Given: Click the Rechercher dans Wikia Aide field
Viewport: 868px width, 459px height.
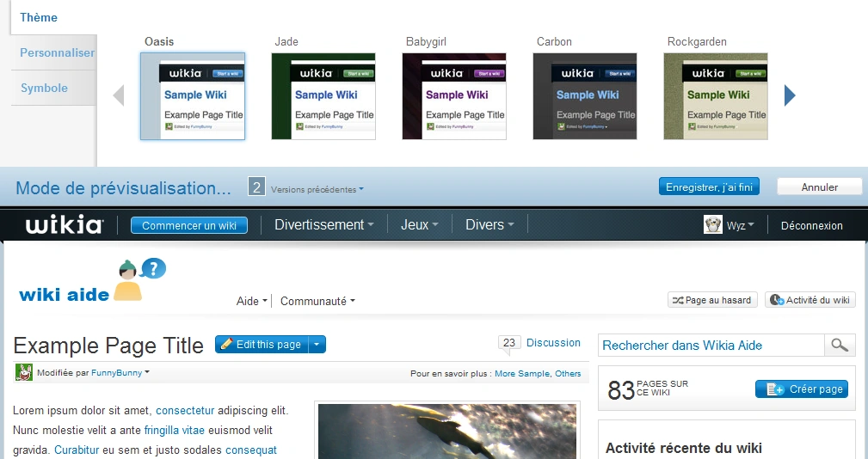Looking at the screenshot, I should [x=711, y=346].
